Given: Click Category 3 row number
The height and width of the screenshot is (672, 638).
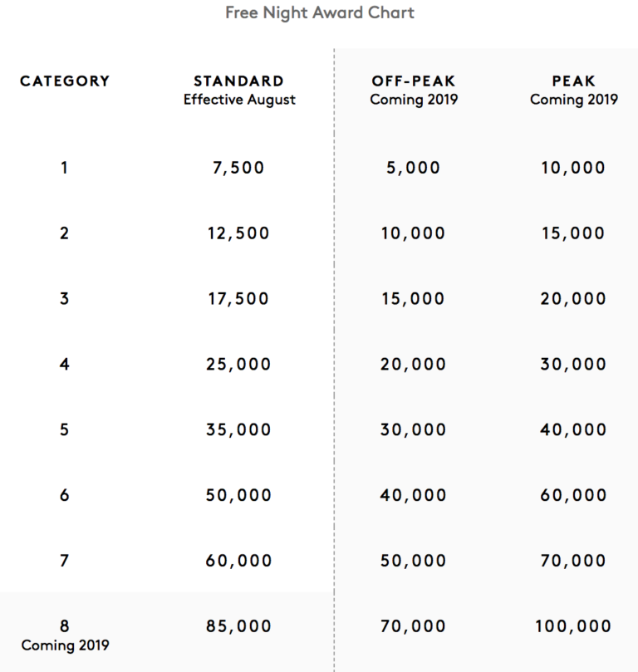Looking at the screenshot, I should (65, 299).
